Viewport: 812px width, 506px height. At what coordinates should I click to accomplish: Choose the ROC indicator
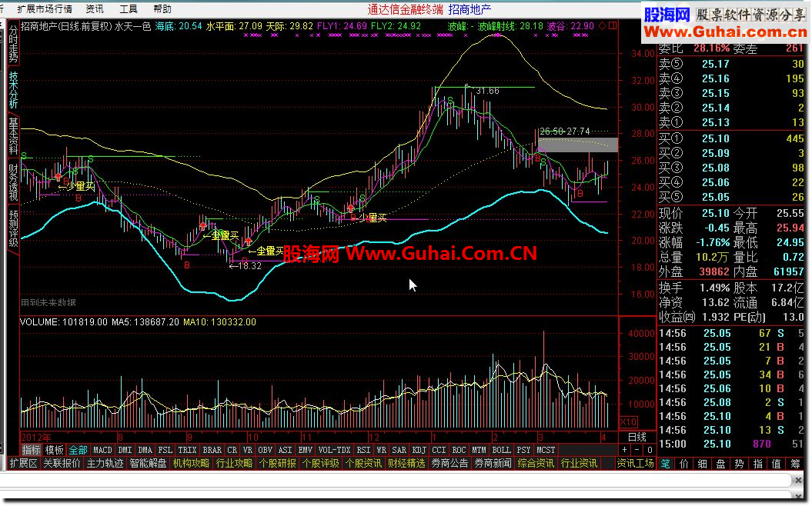459,450
